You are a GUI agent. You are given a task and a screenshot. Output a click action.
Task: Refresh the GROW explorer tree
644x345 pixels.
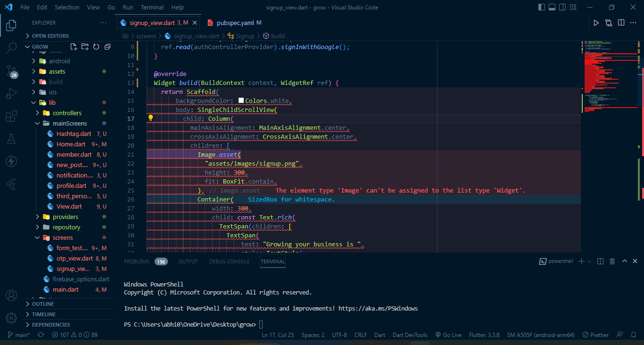[x=96, y=47]
